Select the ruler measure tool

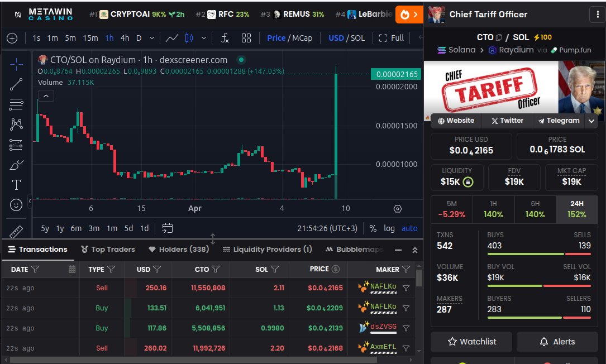(x=16, y=231)
